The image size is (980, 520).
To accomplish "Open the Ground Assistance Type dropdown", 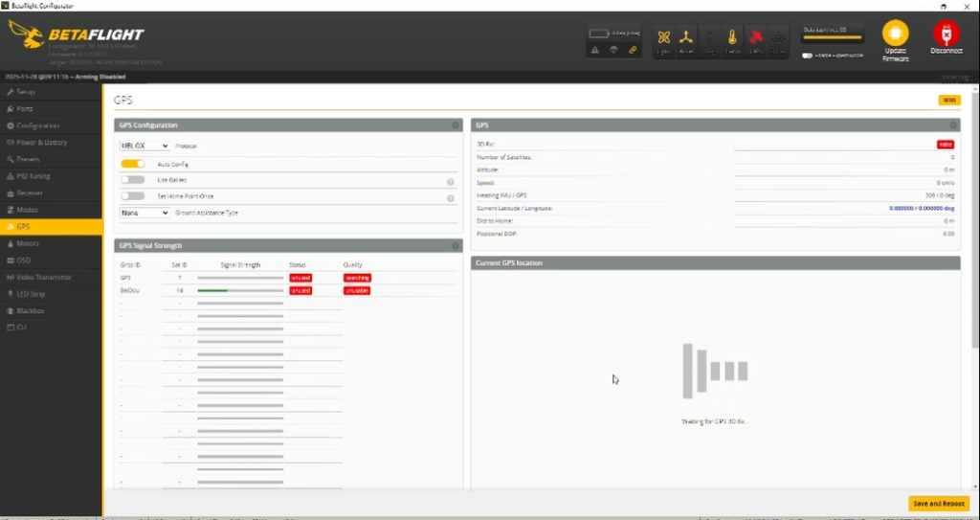I will 145,213.
